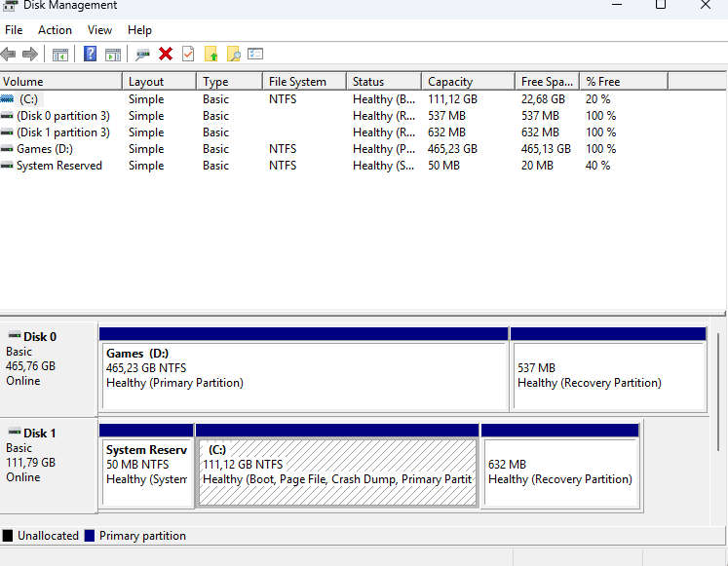Maximize the Disk Management window
The image size is (728, 566).
661,5
